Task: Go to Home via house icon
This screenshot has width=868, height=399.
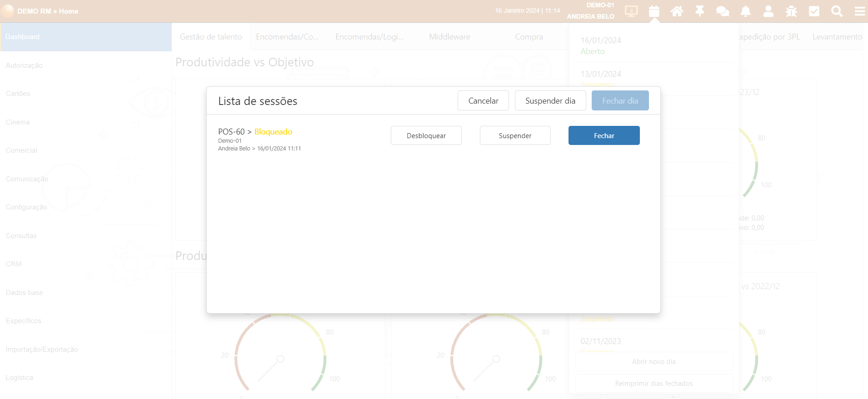Action: click(677, 11)
